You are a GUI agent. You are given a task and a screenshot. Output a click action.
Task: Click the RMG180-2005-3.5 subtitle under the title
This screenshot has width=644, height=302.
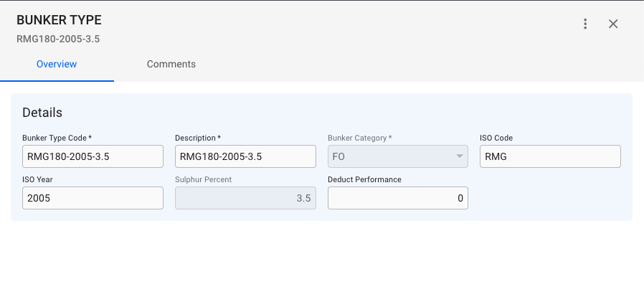coord(58,39)
